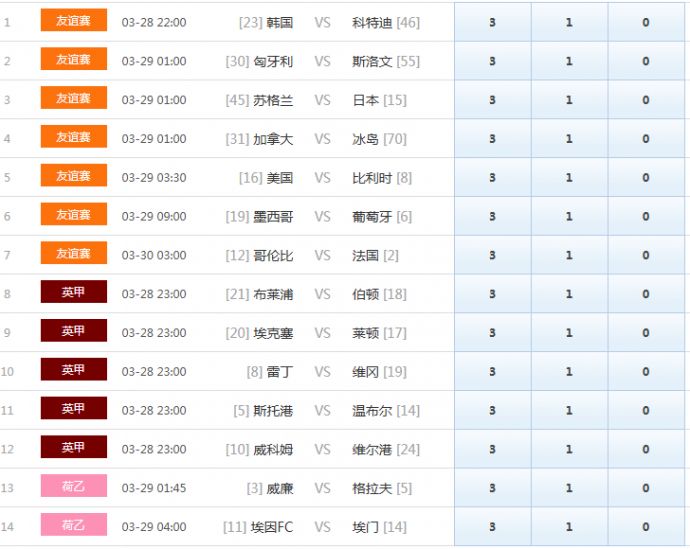
Task: Click the 荷乙 tag for 威廉 match
Action: tap(73, 487)
